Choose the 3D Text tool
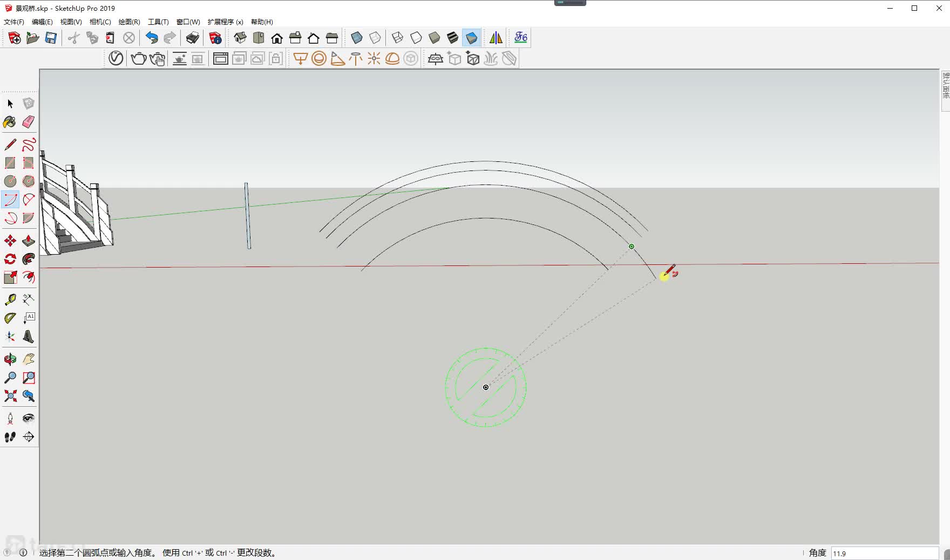The height and width of the screenshot is (560, 950). pyautogui.click(x=29, y=337)
